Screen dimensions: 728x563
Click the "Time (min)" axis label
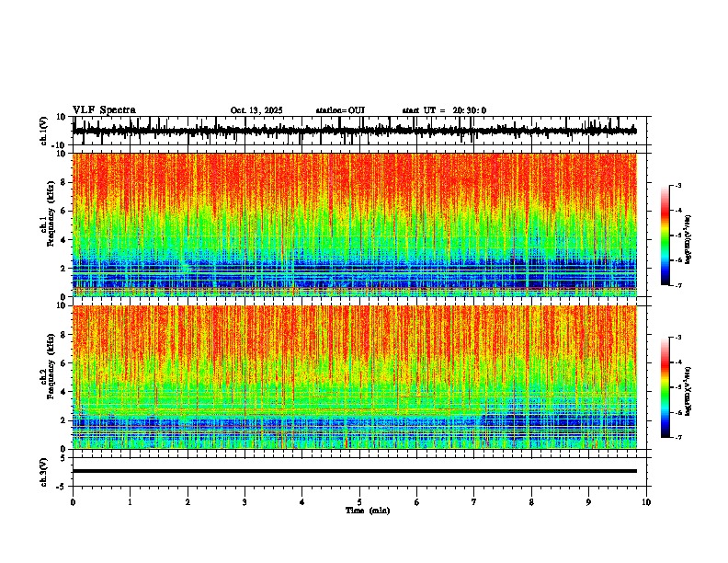(x=368, y=511)
